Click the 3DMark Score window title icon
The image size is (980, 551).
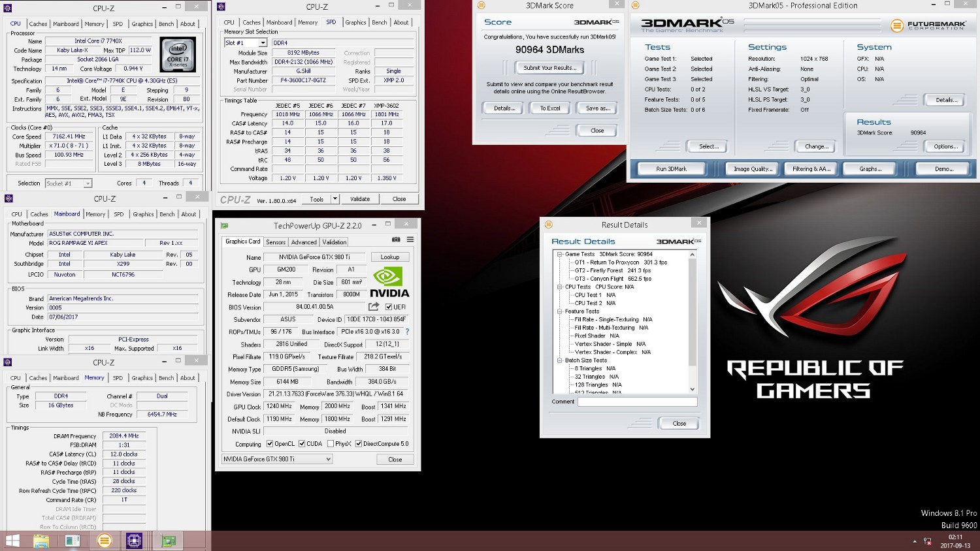point(481,5)
